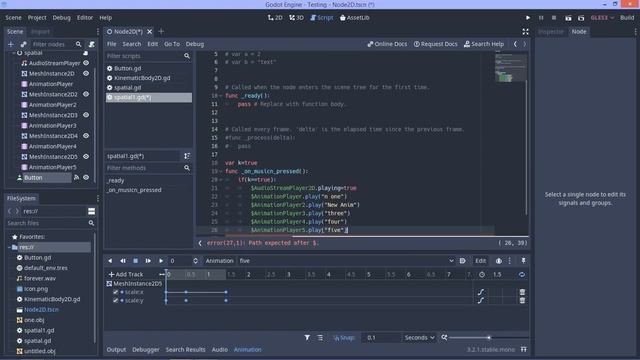The width and height of the screenshot is (640, 360).
Task: Switch to the Import tab
Action: point(40,31)
